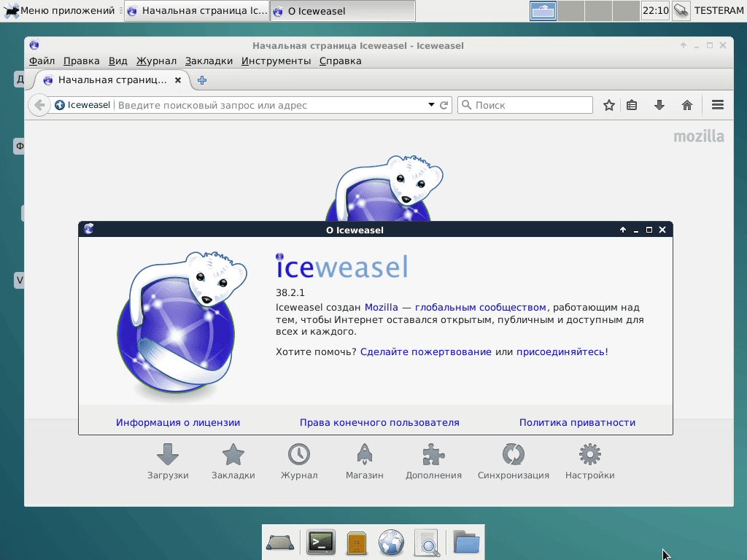Image resolution: width=747 pixels, height=560 pixels.
Task: Open the Журнал menu in menu bar
Action: [x=156, y=61]
